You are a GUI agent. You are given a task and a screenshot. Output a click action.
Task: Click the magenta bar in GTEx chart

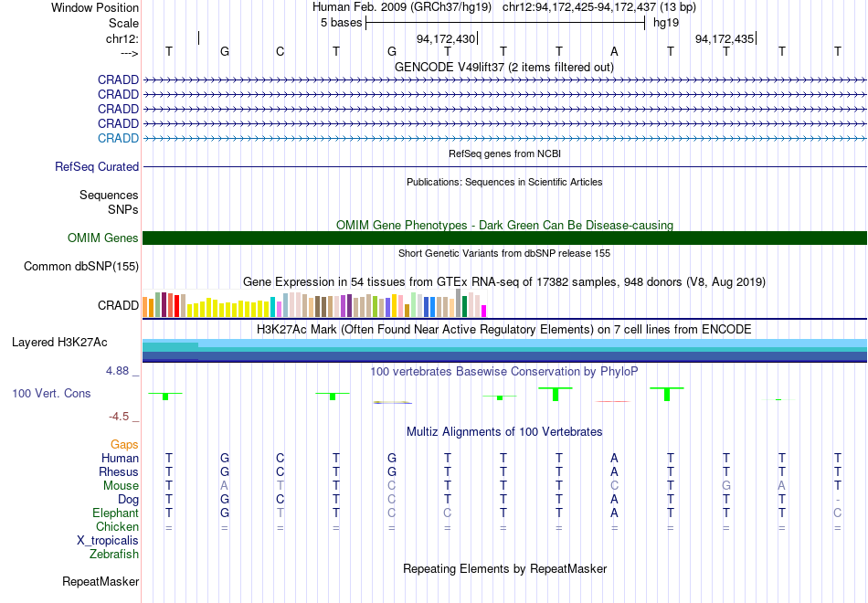pos(484,312)
